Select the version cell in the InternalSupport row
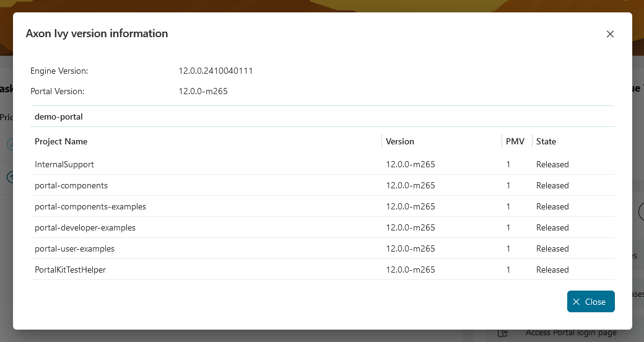This screenshot has width=644, height=342. (411, 164)
